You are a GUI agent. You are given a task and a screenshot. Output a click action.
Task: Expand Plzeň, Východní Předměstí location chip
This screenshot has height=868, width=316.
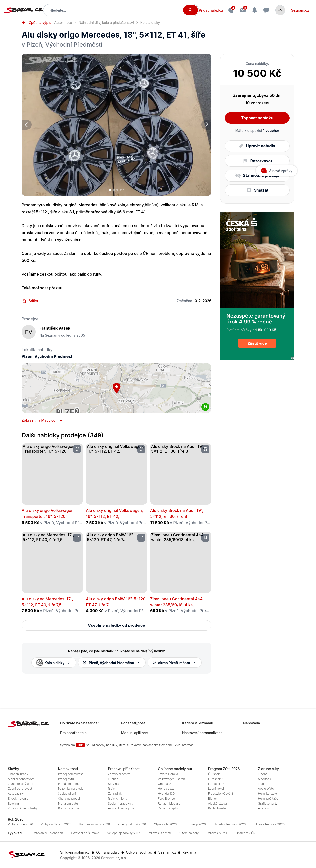pos(112,663)
